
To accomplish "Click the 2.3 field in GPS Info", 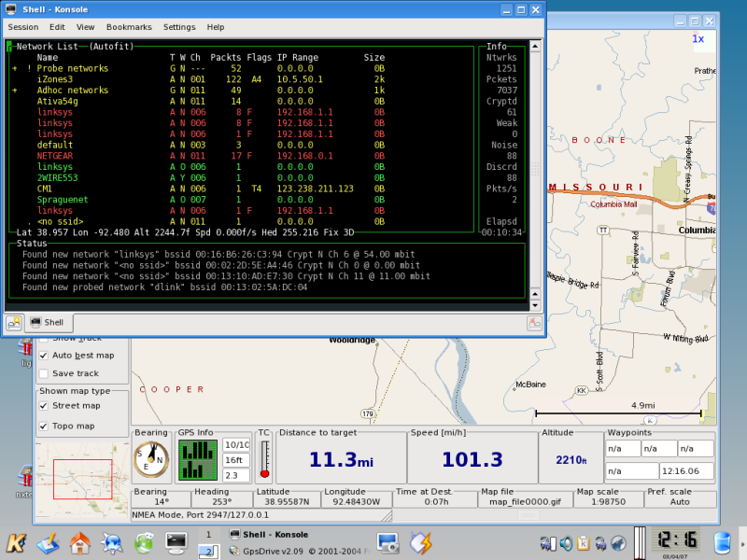I will coord(236,475).
